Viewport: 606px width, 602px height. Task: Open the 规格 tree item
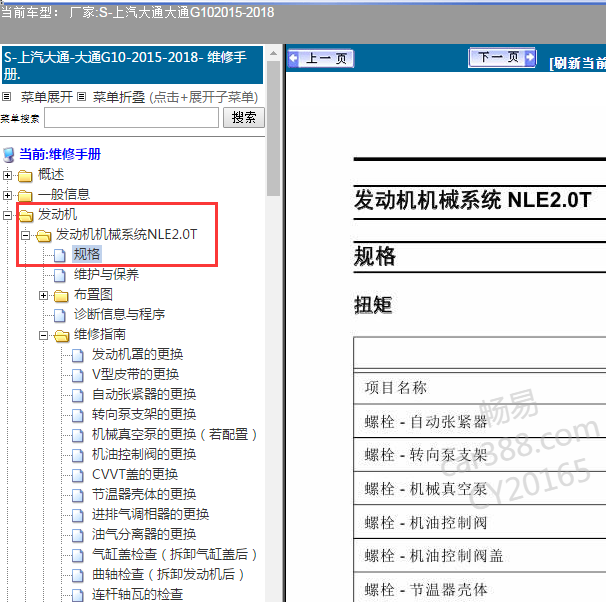87,254
